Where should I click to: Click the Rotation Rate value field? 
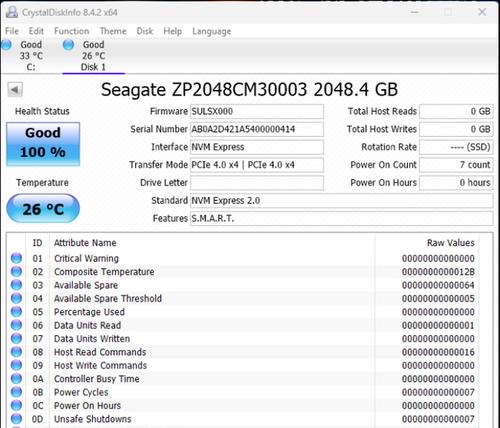(456, 147)
